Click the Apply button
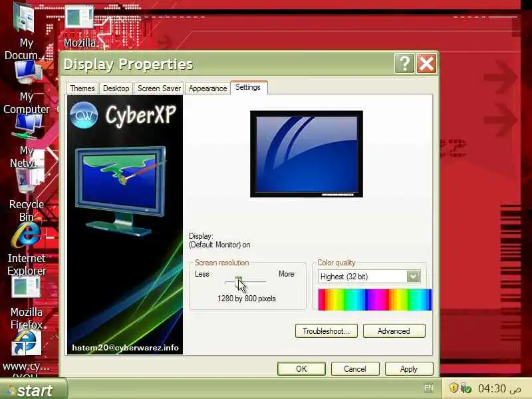The width and height of the screenshot is (532, 399). (x=409, y=369)
